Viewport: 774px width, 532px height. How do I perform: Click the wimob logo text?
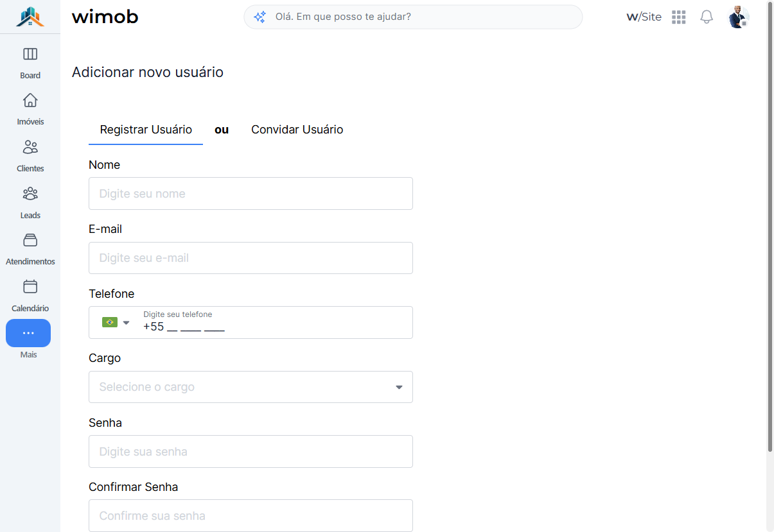(x=105, y=17)
